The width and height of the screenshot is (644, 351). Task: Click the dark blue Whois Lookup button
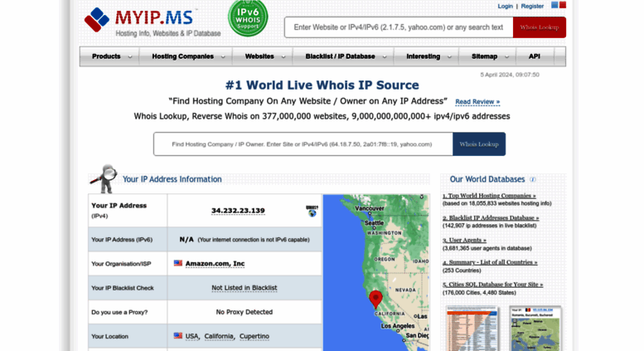(479, 144)
